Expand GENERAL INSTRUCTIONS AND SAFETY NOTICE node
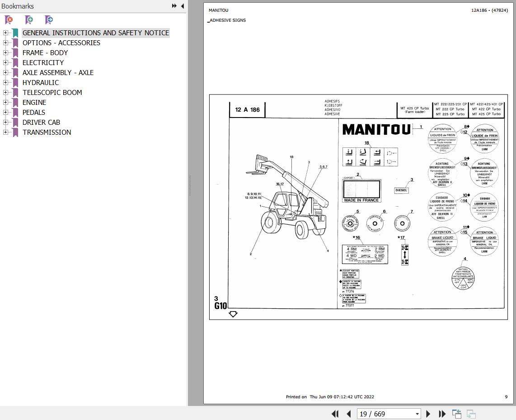The width and height of the screenshot is (516, 420). [x=5, y=33]
